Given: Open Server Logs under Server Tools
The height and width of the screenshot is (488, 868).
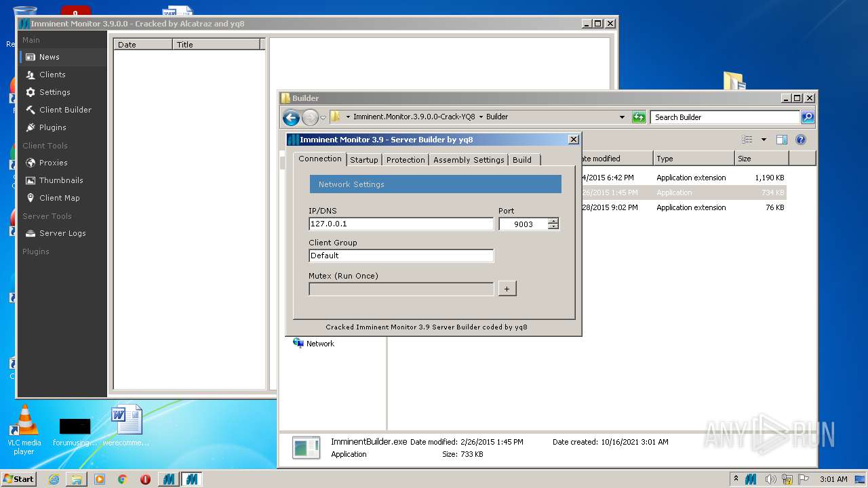Looking at the screenshot, I should 63,233.
